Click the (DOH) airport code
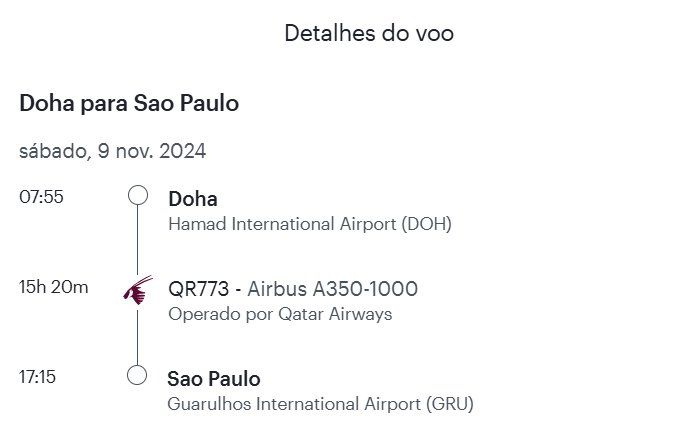 (427, 224)
